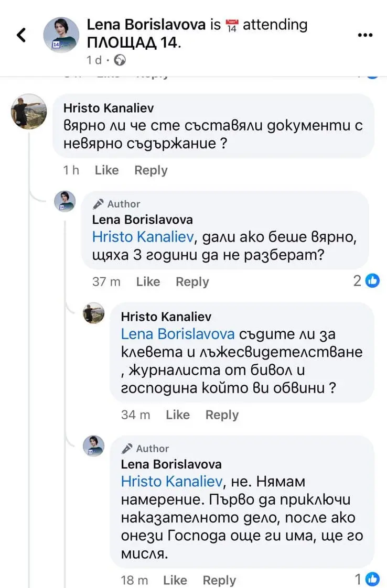Tap the globe public privacy icon
387x588 pixels.
point(120,61)
